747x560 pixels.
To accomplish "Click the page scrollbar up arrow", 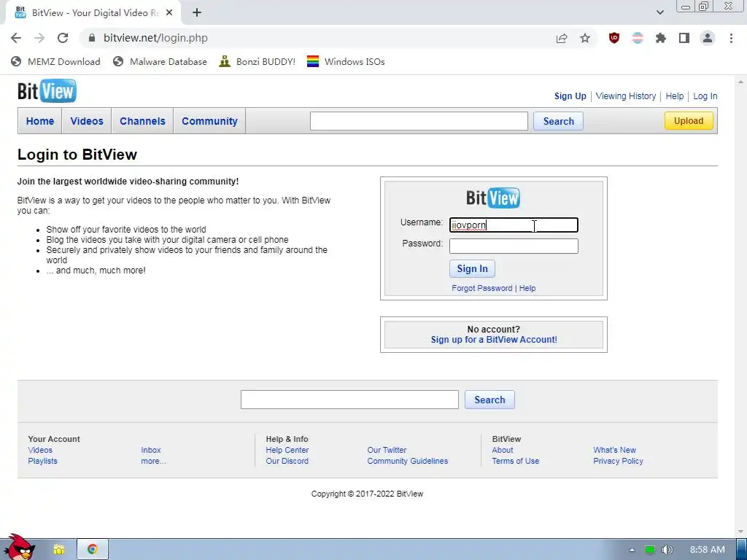I will click(740, 82).
